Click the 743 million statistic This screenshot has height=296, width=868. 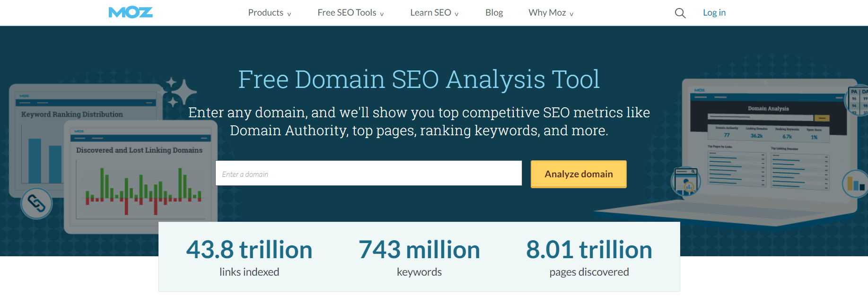[x=419, y=250]
